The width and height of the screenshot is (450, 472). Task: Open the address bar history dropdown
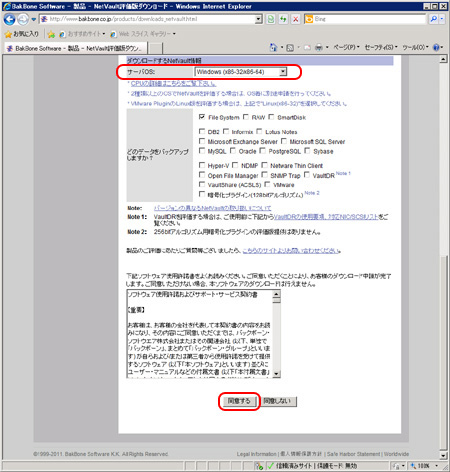(x=259, y=19)
